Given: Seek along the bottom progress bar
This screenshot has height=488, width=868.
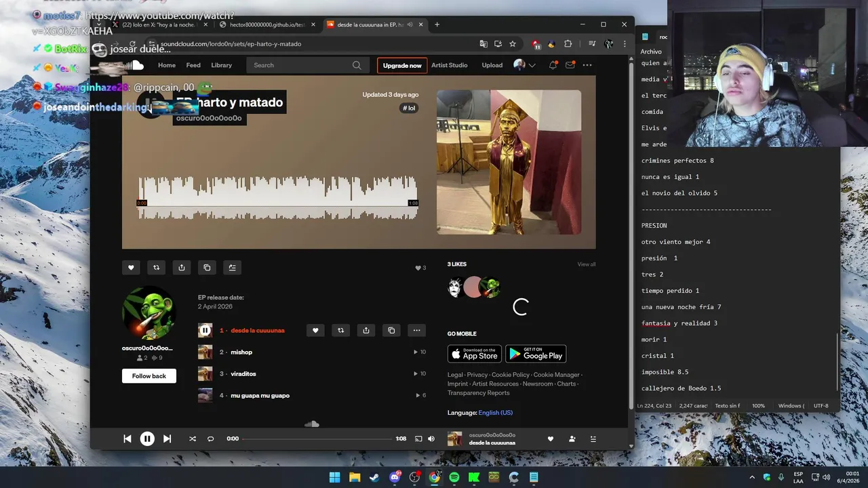Looking at the screenshot, I should click(317, 439).
